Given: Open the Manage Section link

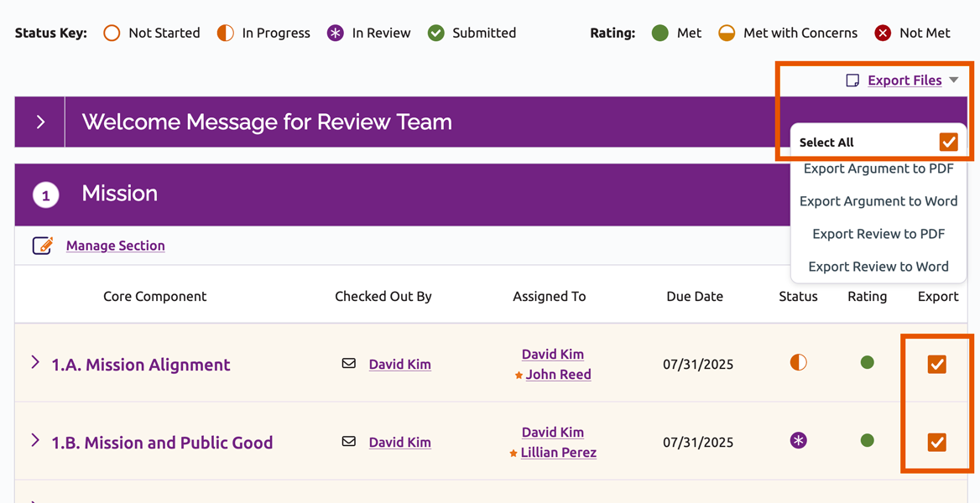Looking at the screenshot, I should (x=115, y=246).
